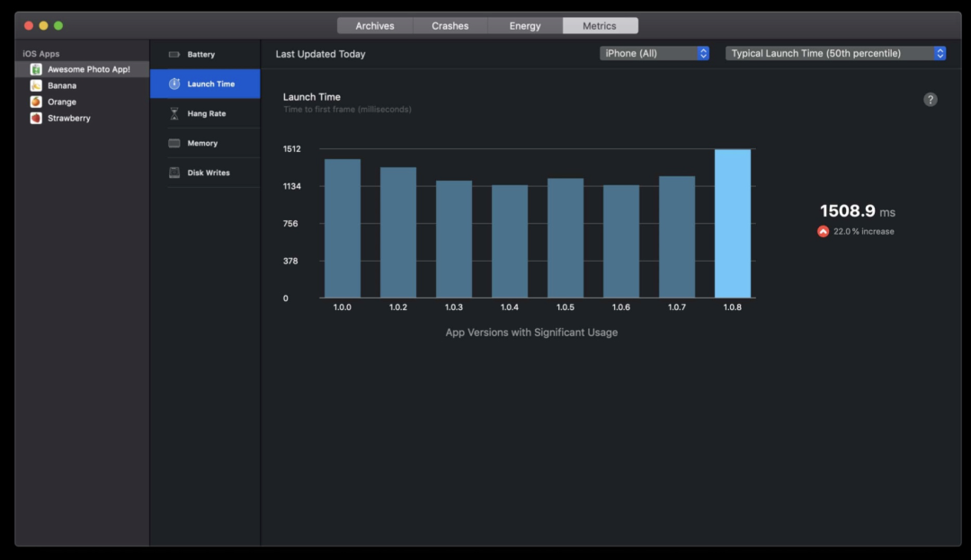Select the Banana app icon
Screen dimensions: 971x560
pyautogui.click(x=36, y=85)
